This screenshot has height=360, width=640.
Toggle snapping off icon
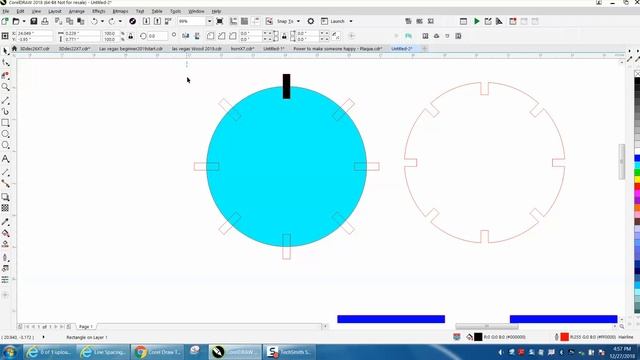point(269,21)
